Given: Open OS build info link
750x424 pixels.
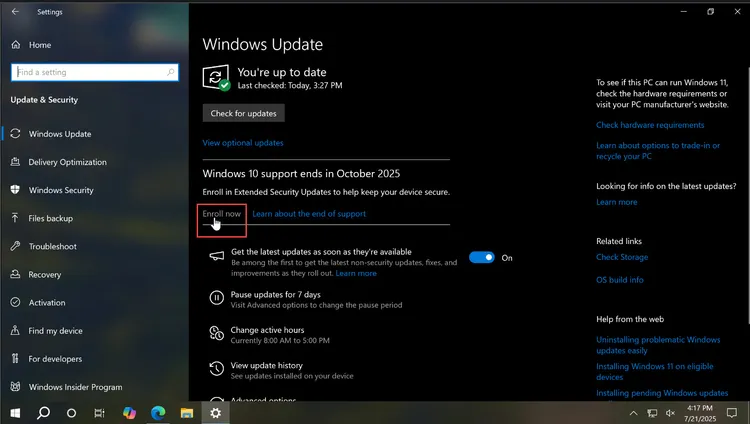Looking at the screenshot, I should tap(619, 280).
